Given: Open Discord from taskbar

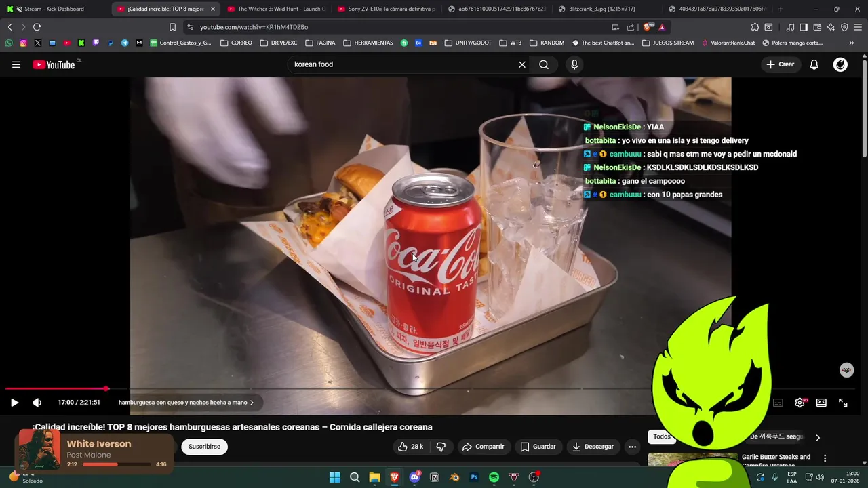Looking at the screenshot, I should point(414,477).
